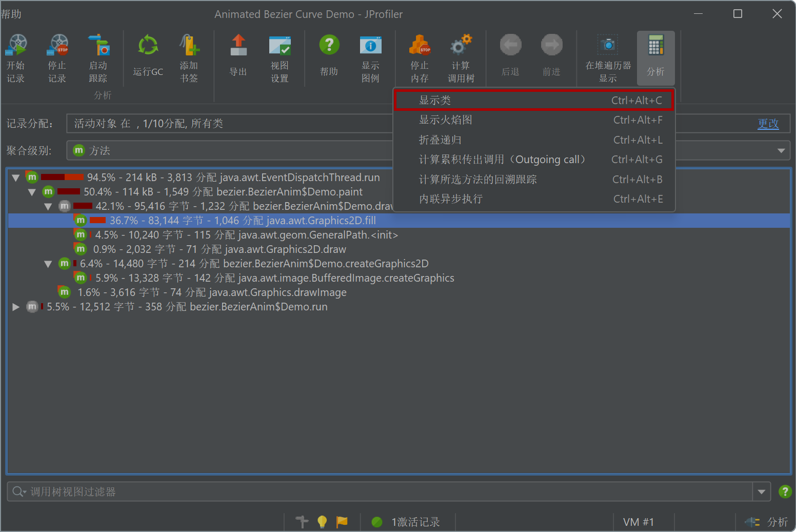Screen dimensions: 796x532
Task: Click the pin icon in status bar
Action: 302,522
